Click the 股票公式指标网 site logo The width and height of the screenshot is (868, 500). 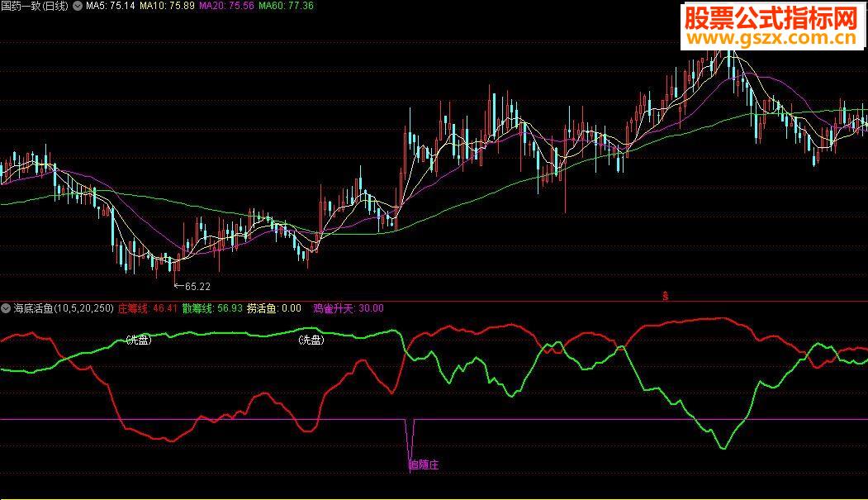pyautogui.click(x=771, y=19)
